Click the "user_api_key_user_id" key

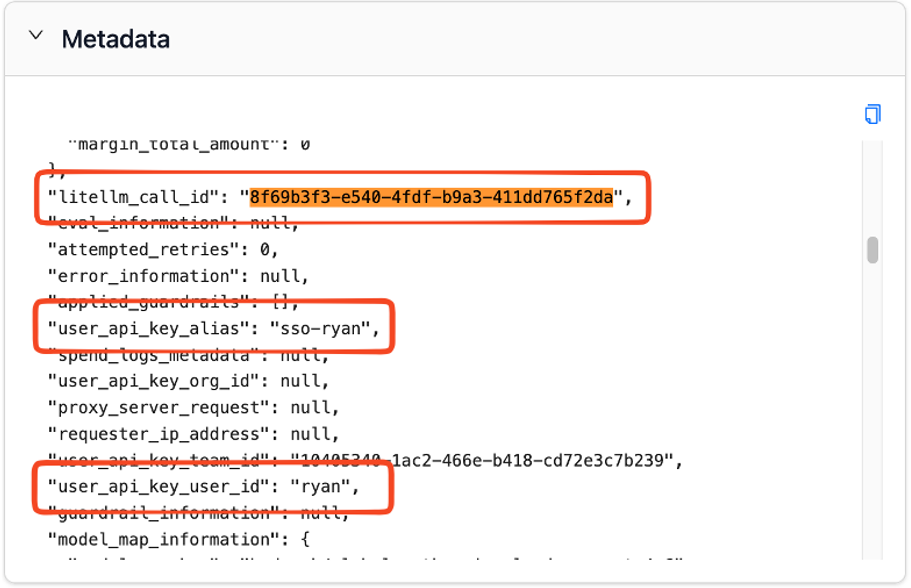pos(158,487)
